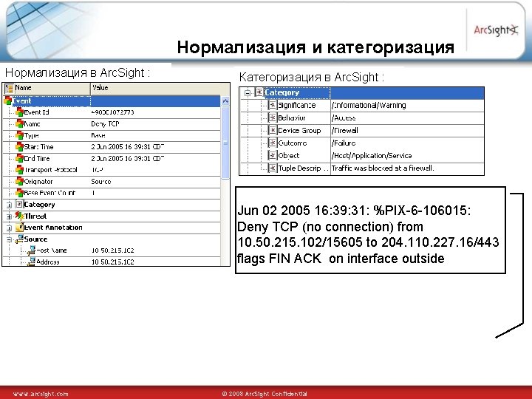Collapse the Category tree in the right panel
This screenshot has height=399, width=532.
(248, 93)
